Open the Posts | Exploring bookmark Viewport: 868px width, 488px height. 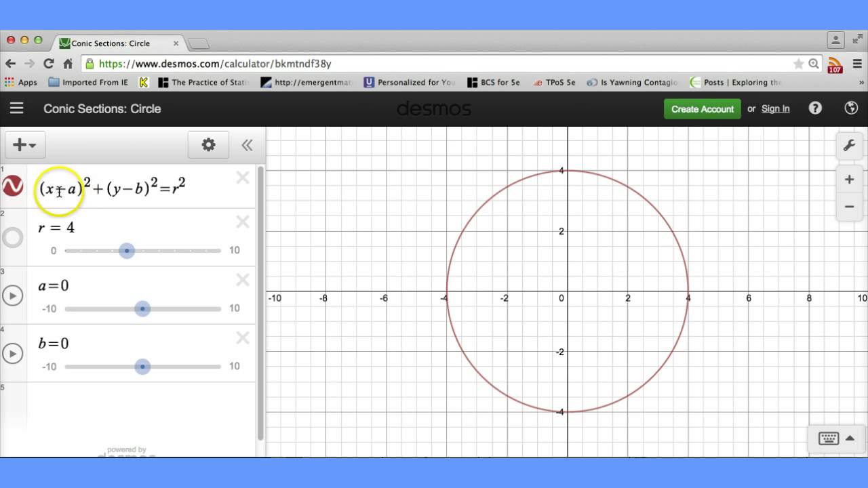coord(736,82)
